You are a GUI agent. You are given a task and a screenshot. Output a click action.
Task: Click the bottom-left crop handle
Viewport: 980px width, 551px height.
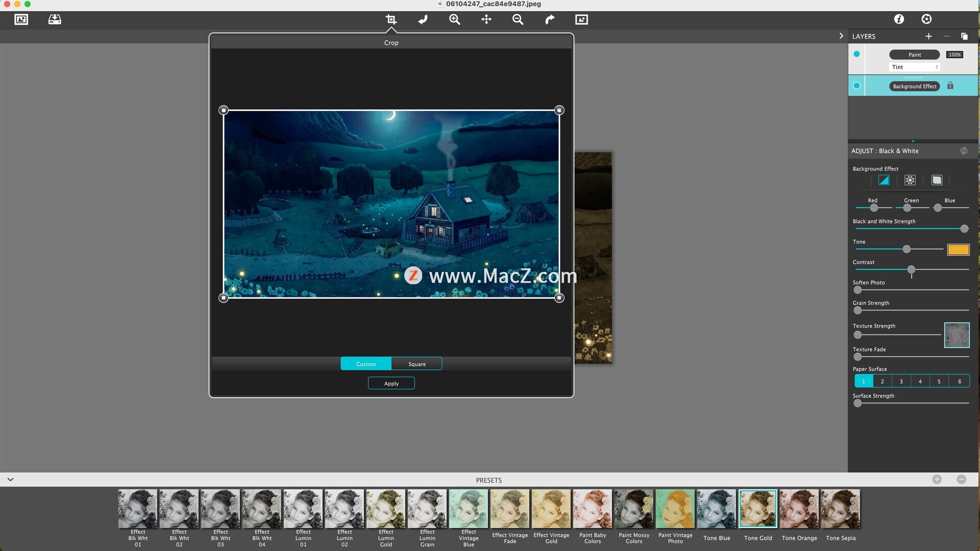223,298
